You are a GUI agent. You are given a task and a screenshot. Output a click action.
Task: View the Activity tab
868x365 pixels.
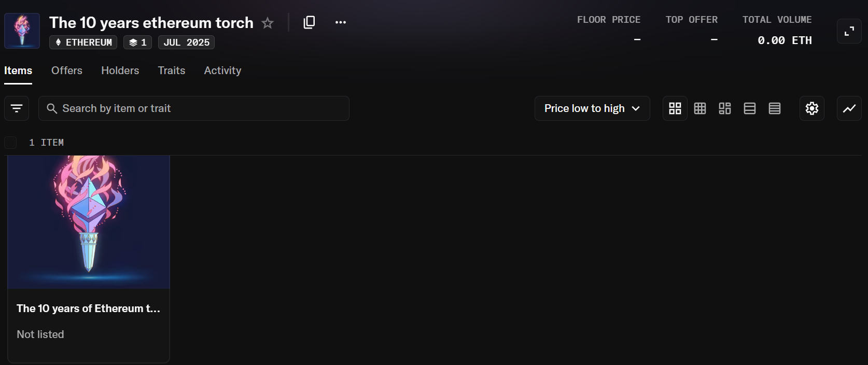222,71
